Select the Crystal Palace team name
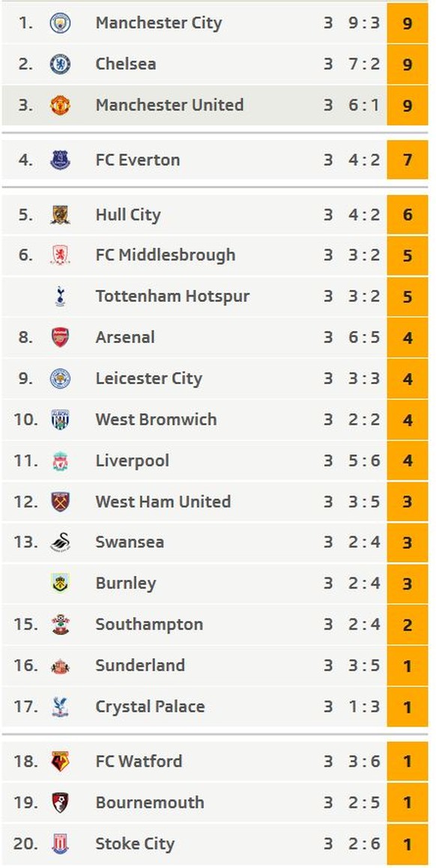 tap(150, 707)
